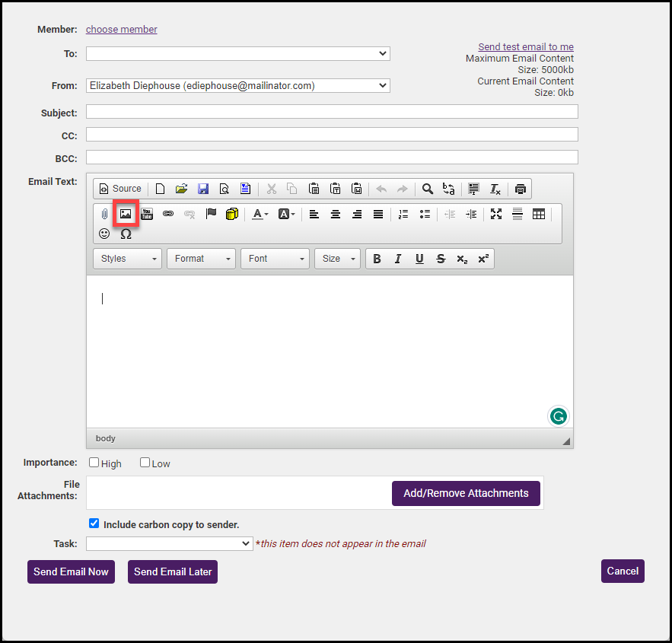Image resolution: width=672 pixels, height=643 pixels.
Task: Open the Task dropdown list
Action: pos(169,543)
